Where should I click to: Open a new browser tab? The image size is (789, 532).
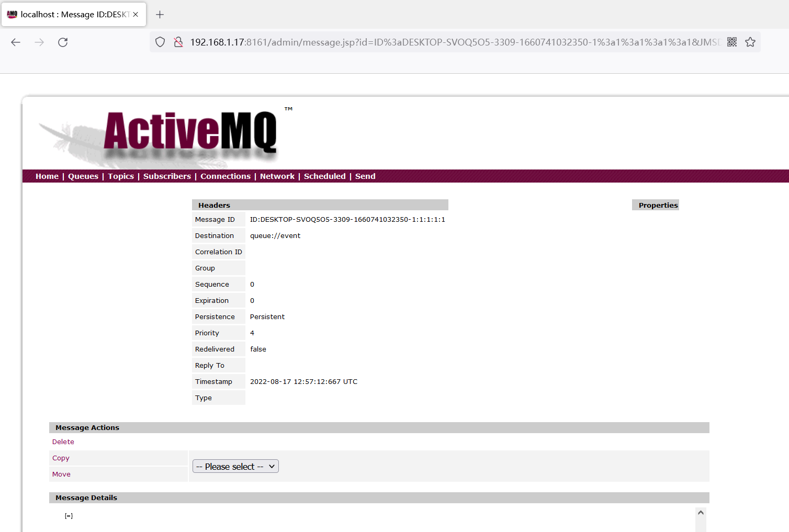point(160,15)
